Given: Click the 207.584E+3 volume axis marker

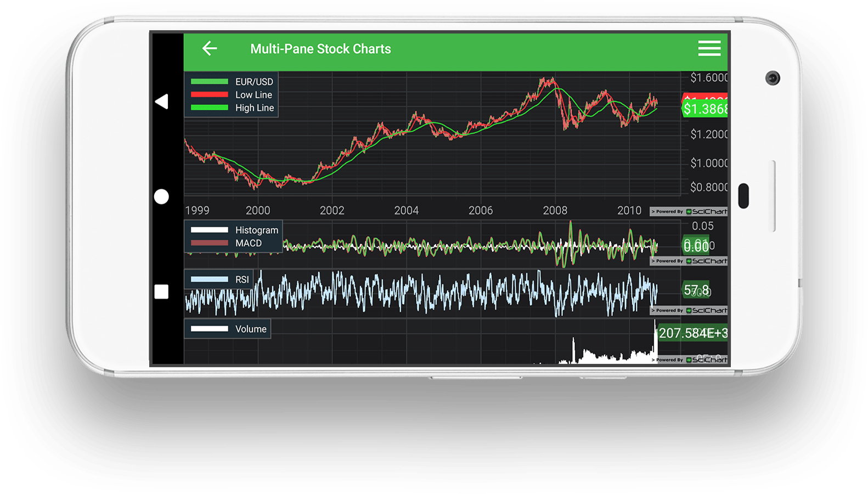Looking at the screenshot, I should 692,333.
